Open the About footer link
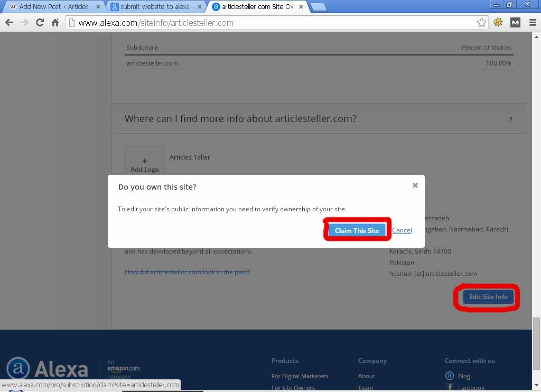The height and width of the screenshot is (392, 541). click(367, 376)
